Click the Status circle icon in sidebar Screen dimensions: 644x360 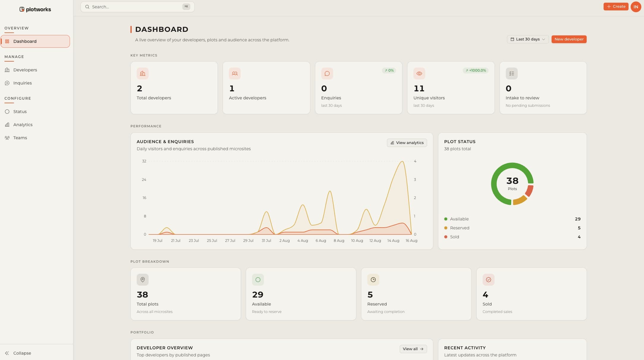tap(7, 112)
